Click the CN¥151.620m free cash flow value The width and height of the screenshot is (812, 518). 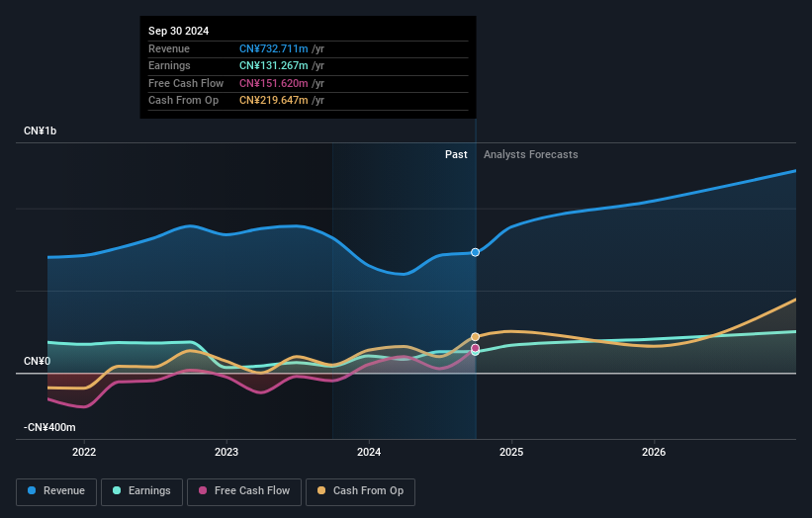pyautogui.click(x=273, y=83)
